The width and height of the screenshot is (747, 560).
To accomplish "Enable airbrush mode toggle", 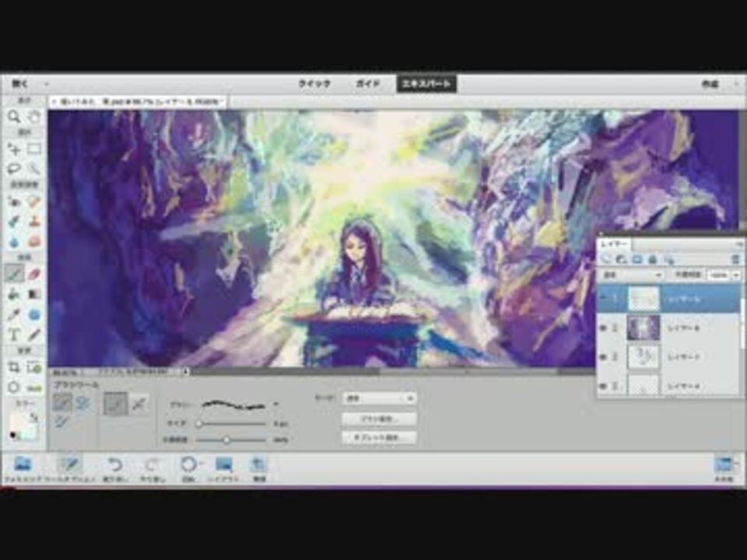I will [139, 404].
